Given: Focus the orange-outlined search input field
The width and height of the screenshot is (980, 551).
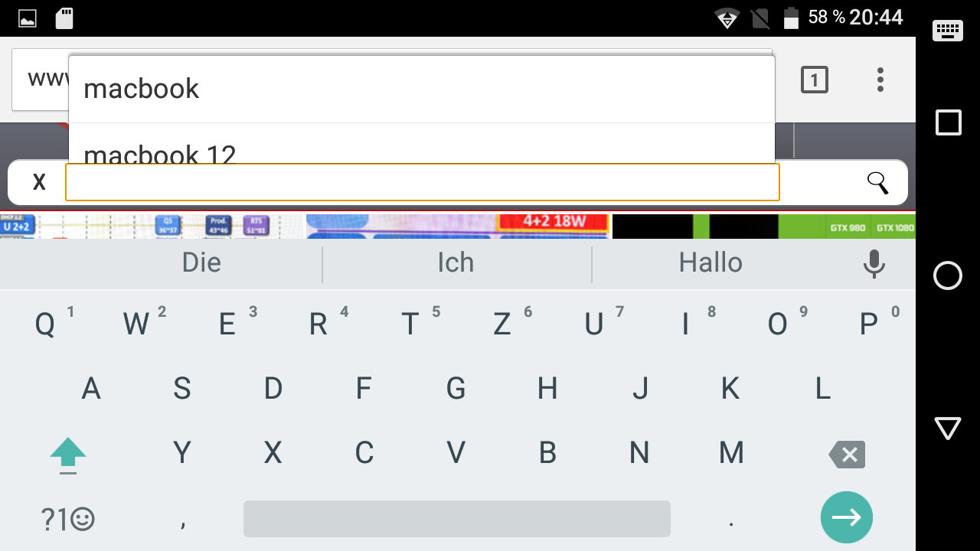Looking at the screenshot, I should pyautogui.click(x=423, y=182).
